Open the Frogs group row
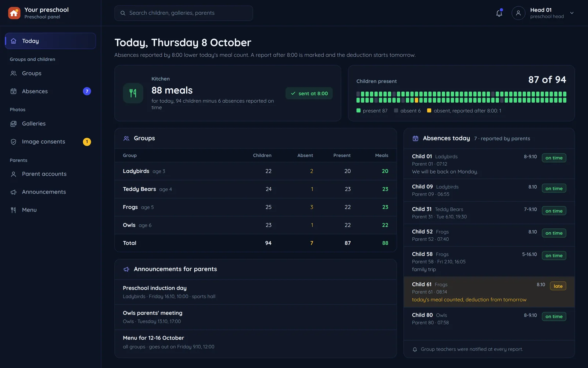Image resolution: width=588 pixels, height=368 pixels. pos(255,207)
